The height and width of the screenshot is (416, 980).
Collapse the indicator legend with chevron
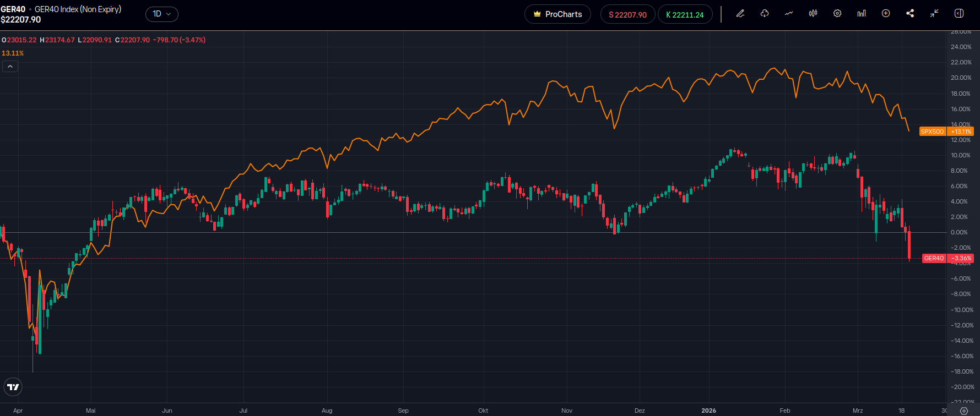point(10,67)
